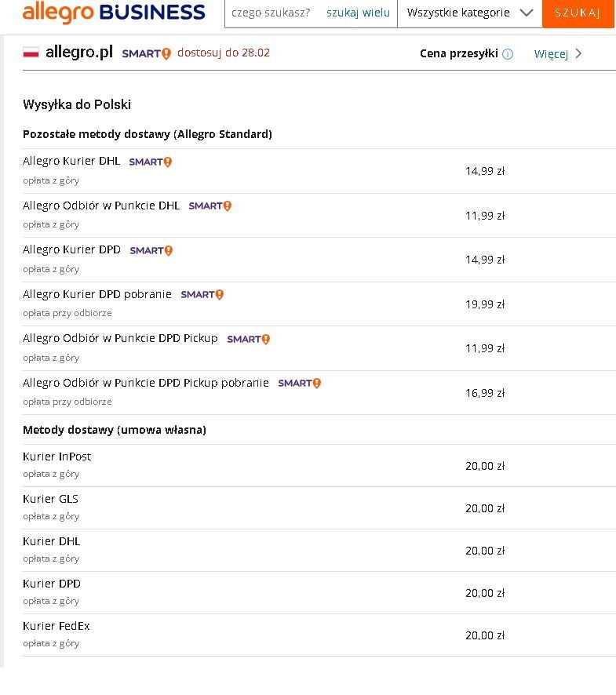
Task: Click the orange SZUKAJ button
Action: [x=578, y=13]
